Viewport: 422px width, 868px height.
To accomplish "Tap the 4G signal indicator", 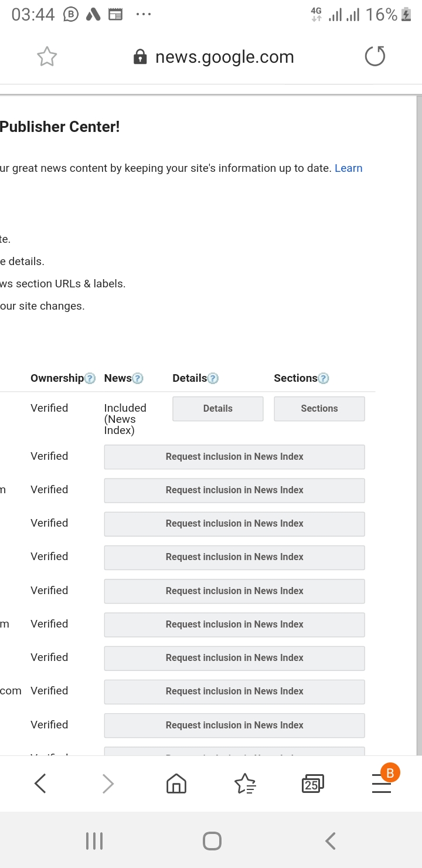I will 316,15.
